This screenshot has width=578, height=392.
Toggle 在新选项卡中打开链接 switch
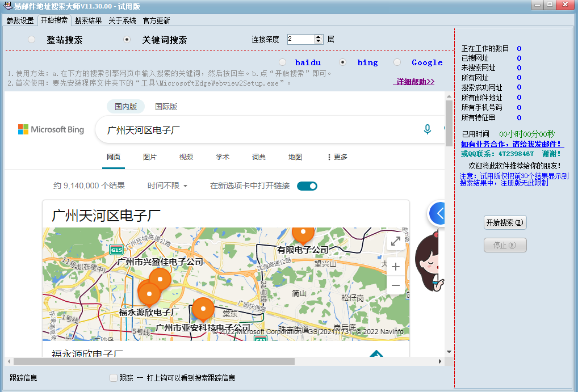(307, 186)
